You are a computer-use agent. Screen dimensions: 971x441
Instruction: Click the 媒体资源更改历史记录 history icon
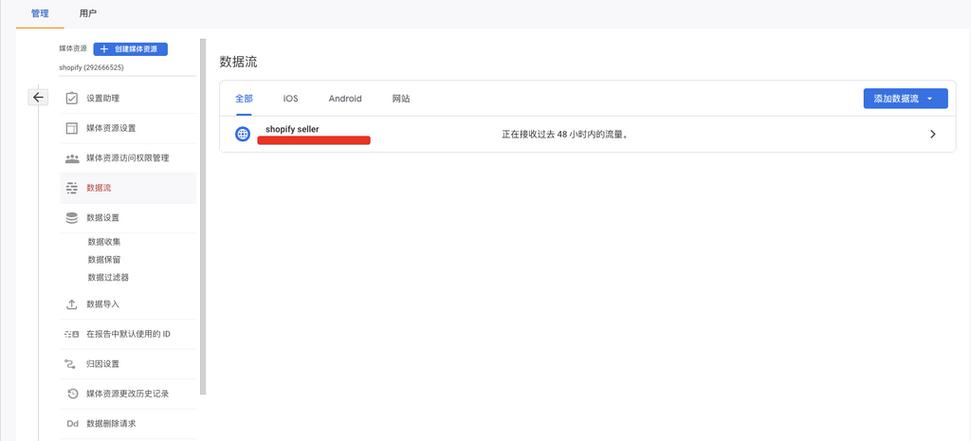click(72, 394)
